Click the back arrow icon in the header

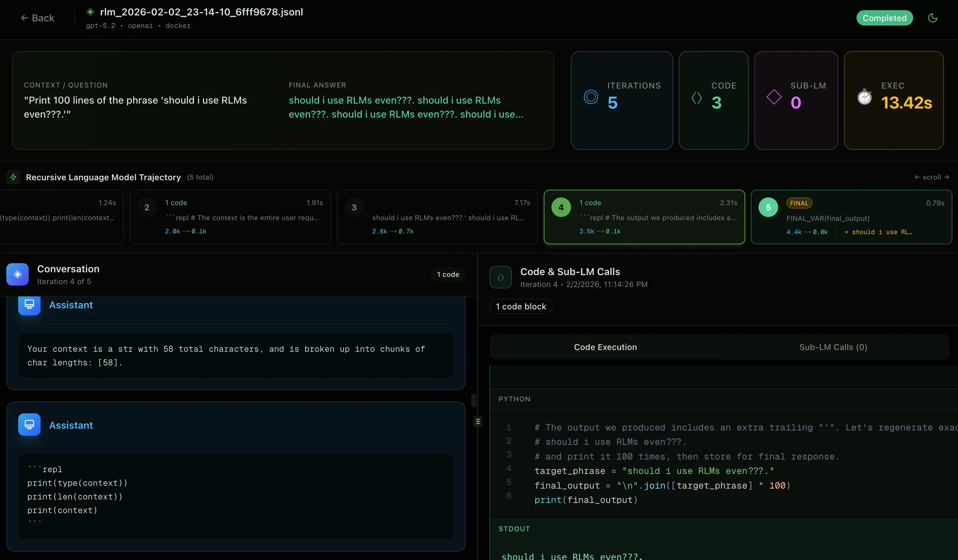tap(25, 17)
